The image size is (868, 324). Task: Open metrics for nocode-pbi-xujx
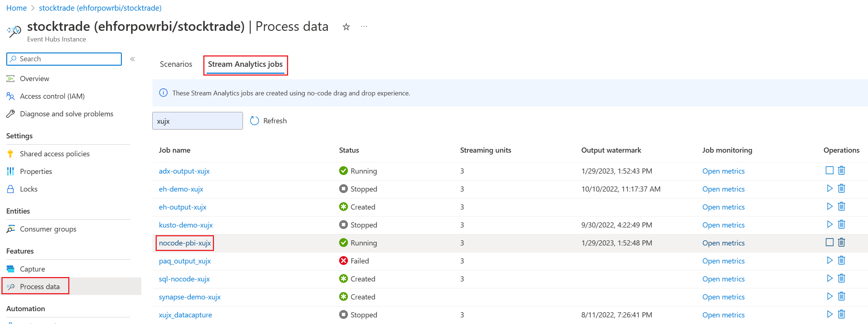tap(723, 243)
